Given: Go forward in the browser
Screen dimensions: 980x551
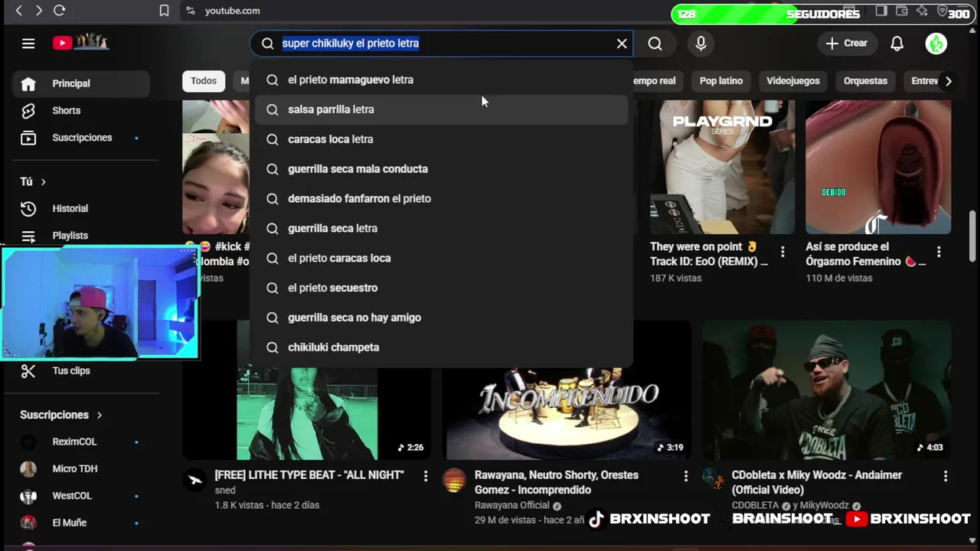Looking at the screenshot, I should tap(38, 11).
